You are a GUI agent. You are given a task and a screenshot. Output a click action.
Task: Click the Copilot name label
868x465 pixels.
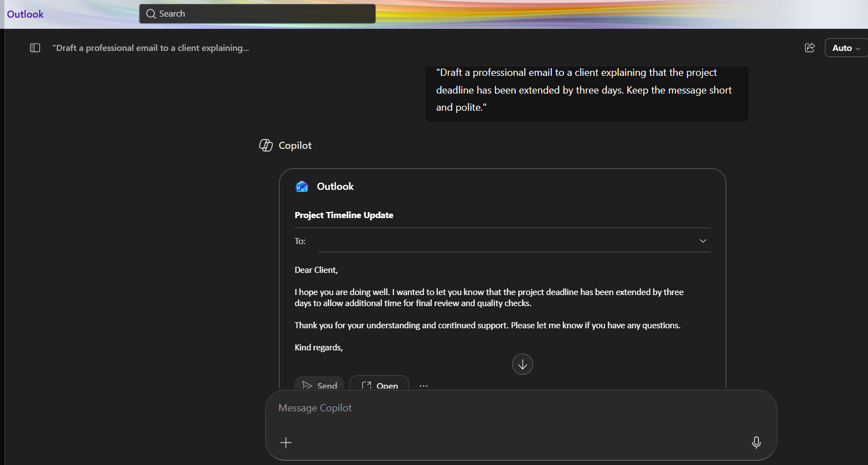[x=295, y=146]
